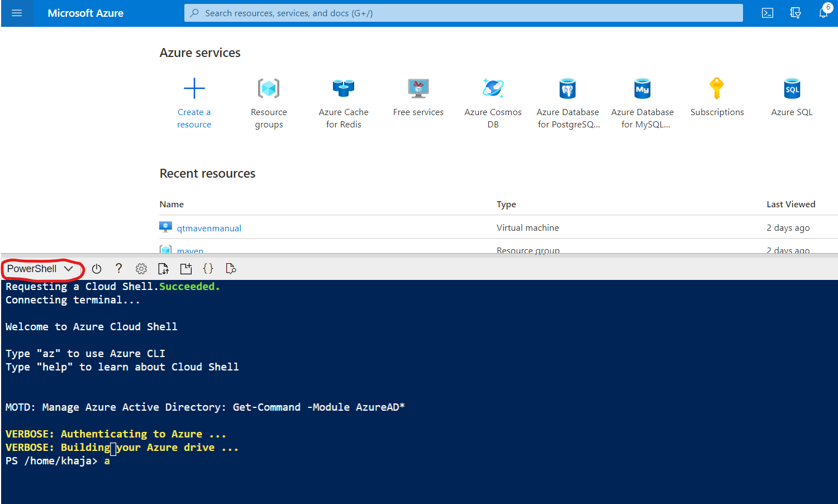The image size is (838, 504).
Task: Click the 'Recent resources' heading
Action: (207, 173)
